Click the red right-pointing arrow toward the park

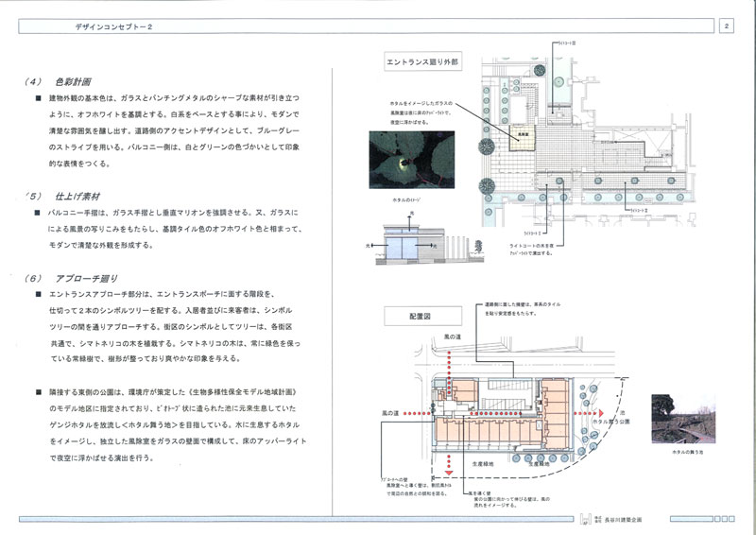point(589,414)
